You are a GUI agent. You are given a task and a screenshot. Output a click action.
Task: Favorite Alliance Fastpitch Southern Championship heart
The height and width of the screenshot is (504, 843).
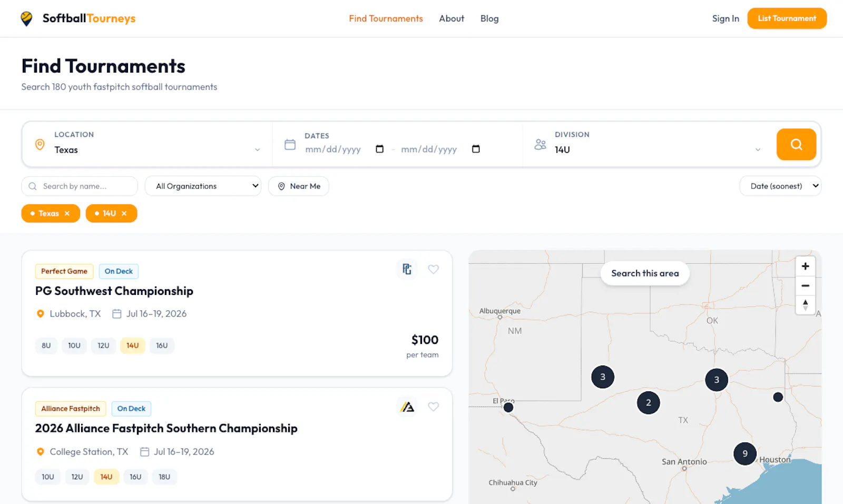(x=433, y=407)
